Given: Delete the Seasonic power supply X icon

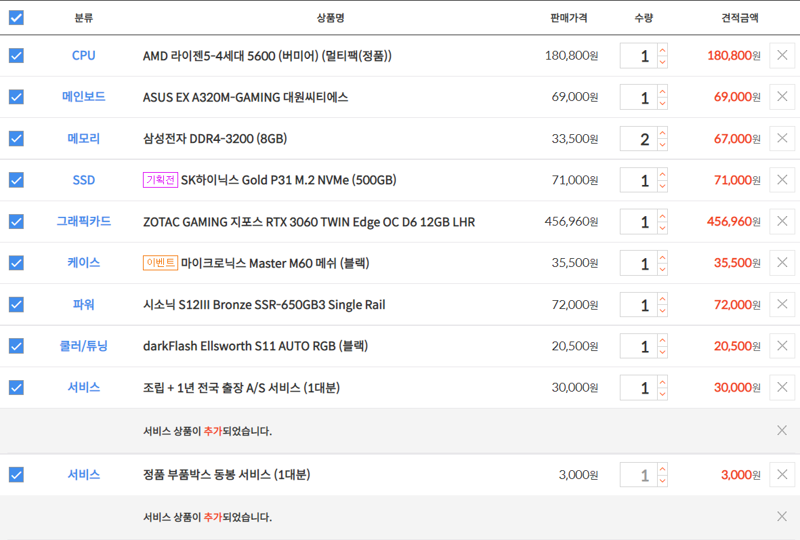Looking at the screenshot, I should point(782,304).
